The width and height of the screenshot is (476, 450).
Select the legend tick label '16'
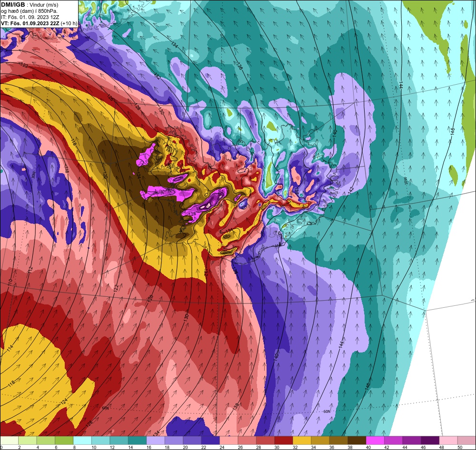[x=149, y=447]
